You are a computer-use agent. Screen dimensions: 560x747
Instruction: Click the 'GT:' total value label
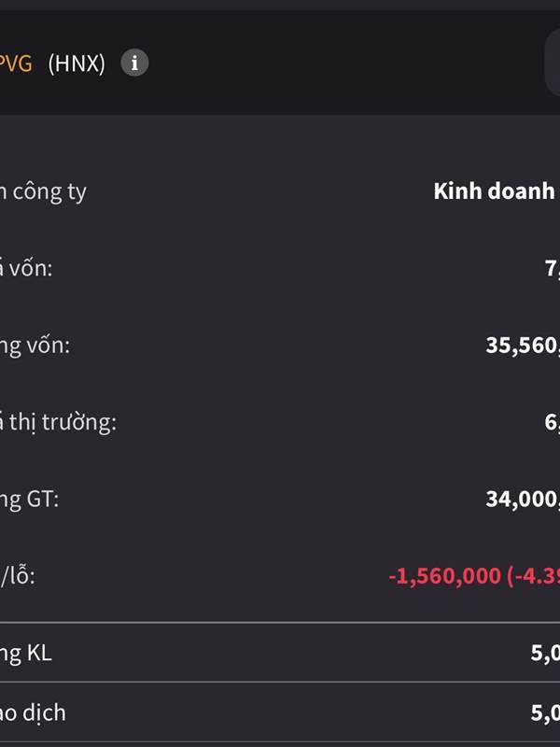coord(30,499)
